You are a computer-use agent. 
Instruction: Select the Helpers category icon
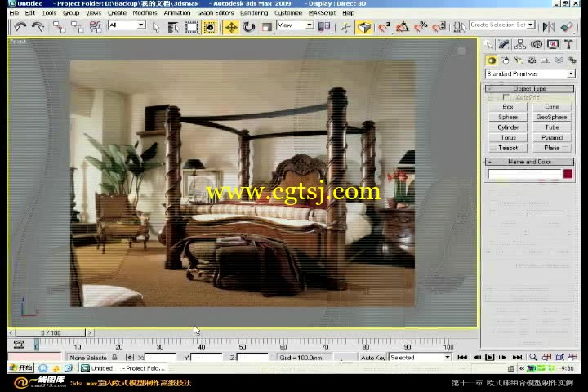click(546, 60)
